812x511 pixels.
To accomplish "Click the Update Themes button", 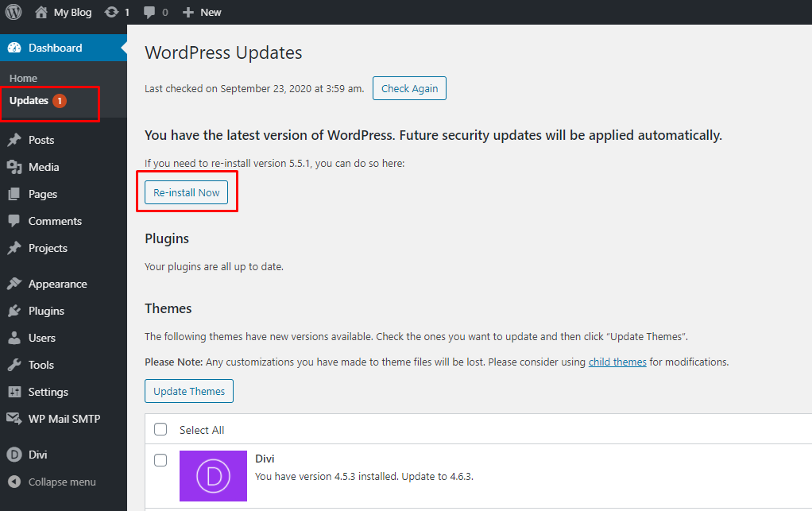I will pyautogui.click(x=189, y=391).
